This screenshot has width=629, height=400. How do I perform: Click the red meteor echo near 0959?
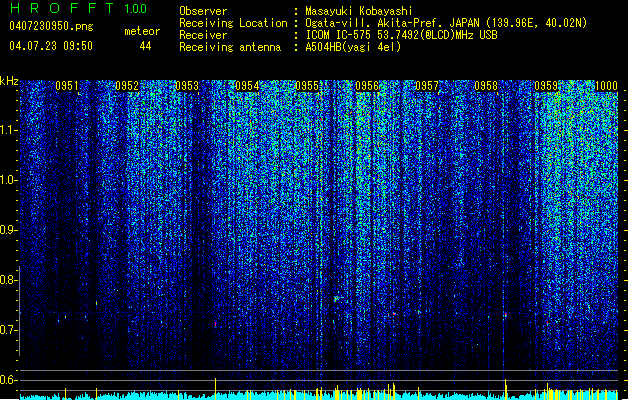pyautogui.click(x=547, y=322)
